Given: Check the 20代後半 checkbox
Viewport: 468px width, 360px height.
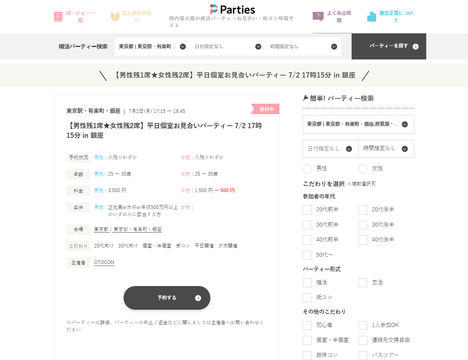Looking at the screenshot, I should point(363,210).
